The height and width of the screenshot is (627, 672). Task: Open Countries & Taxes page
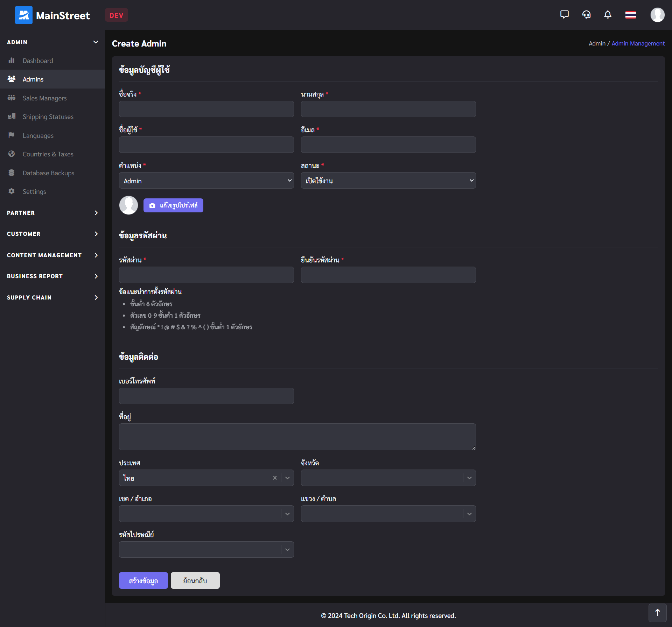[x=52, y=154]
